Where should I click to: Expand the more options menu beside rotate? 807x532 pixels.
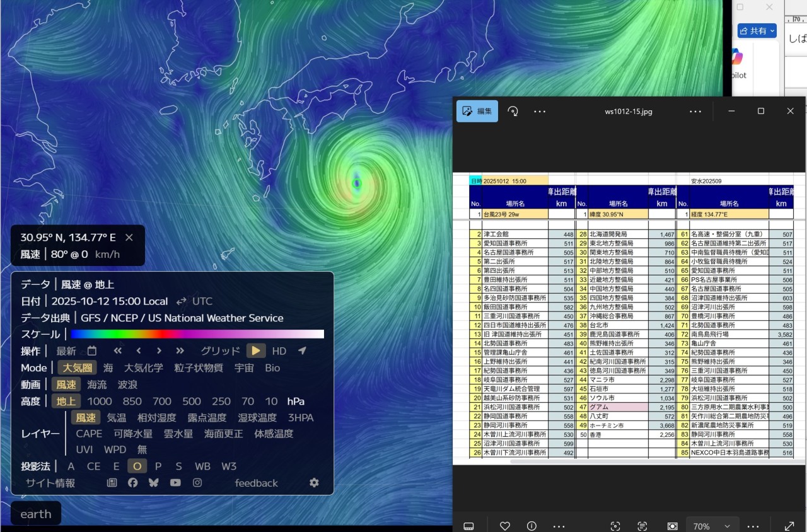pyautogui.click(x=540, y=111)
